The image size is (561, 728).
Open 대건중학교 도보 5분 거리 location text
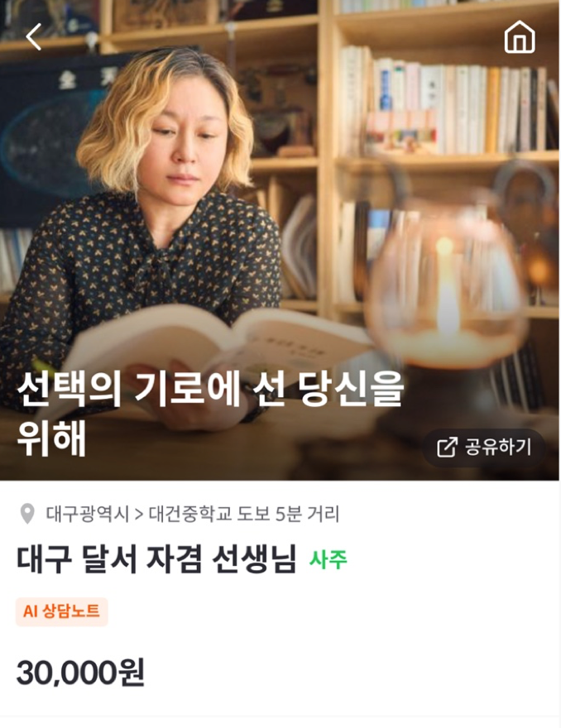244,514
